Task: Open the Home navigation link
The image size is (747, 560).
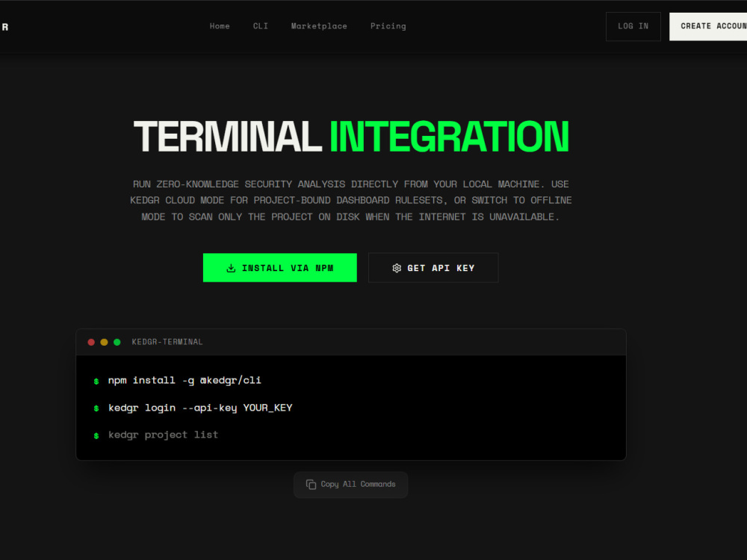Action: [x=220, y=26]
